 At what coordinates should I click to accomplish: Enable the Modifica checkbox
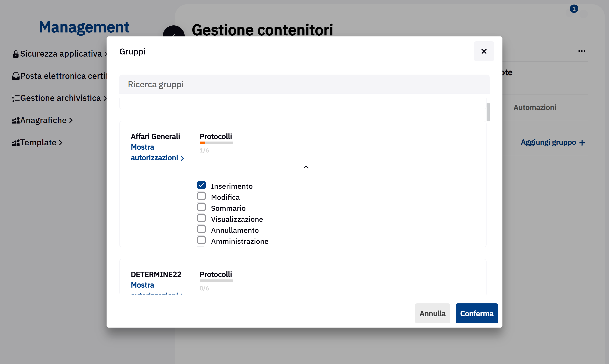tap(201, 196)
